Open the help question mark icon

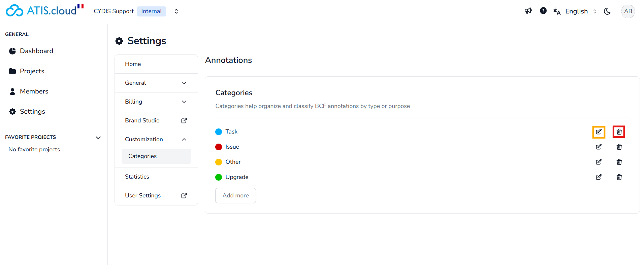(x=543, y=11)
